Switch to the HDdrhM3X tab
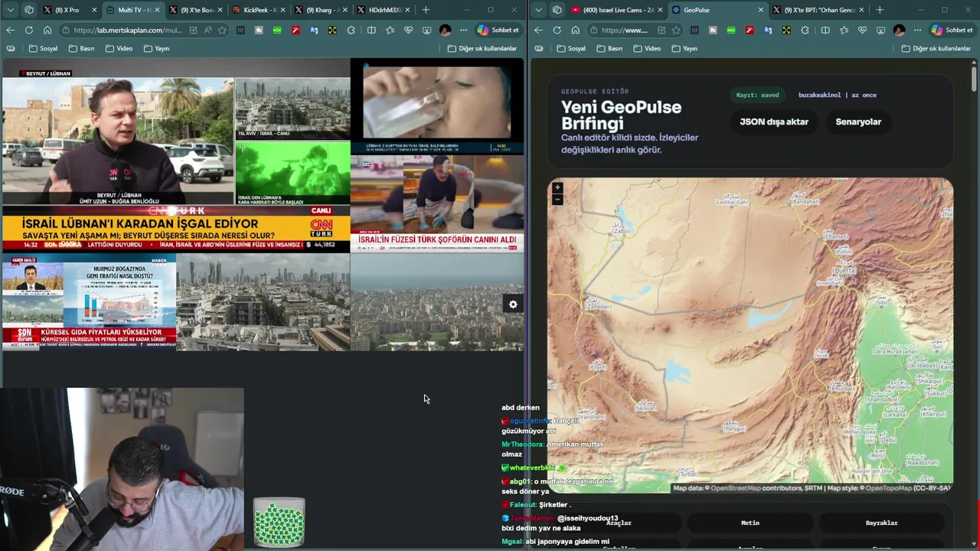This screenshot has width=980, height=551. 384,10
